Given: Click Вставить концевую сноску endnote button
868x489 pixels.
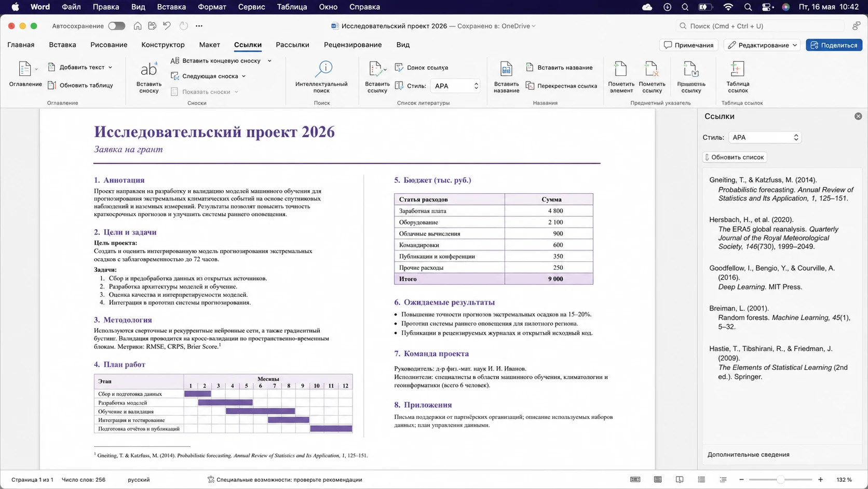Looking at the screenshot, I should (x=216, y=61).
